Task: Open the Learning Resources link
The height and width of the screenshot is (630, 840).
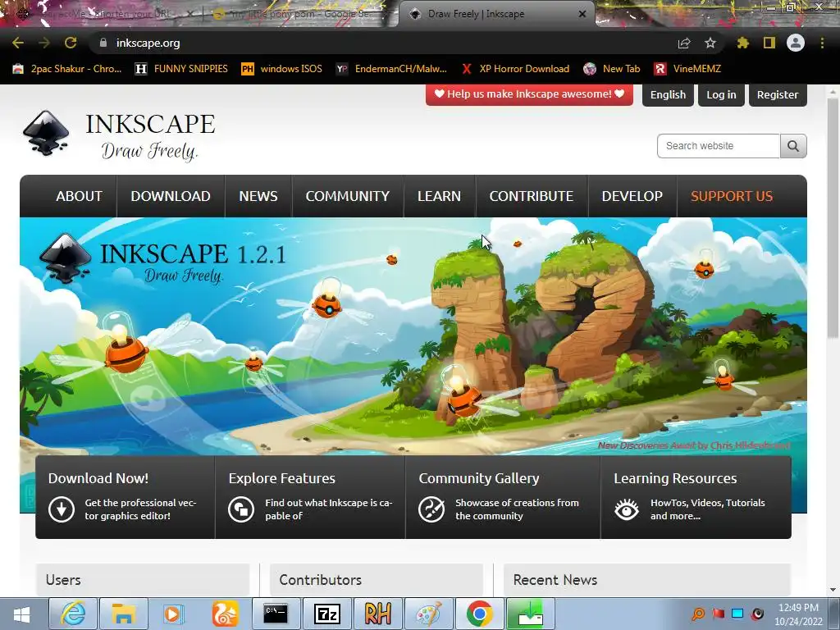Action: [675, 478]
